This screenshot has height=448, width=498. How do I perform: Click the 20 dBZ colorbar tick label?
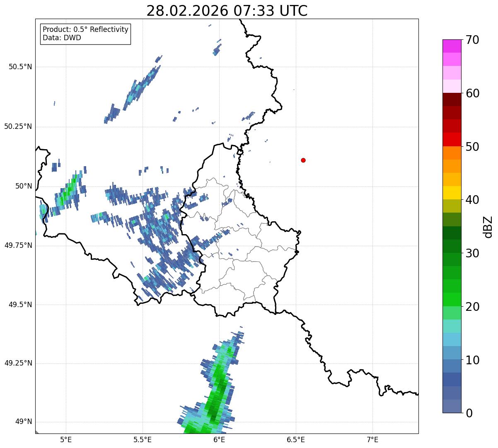pyautogui.click(x=472, y=307)
